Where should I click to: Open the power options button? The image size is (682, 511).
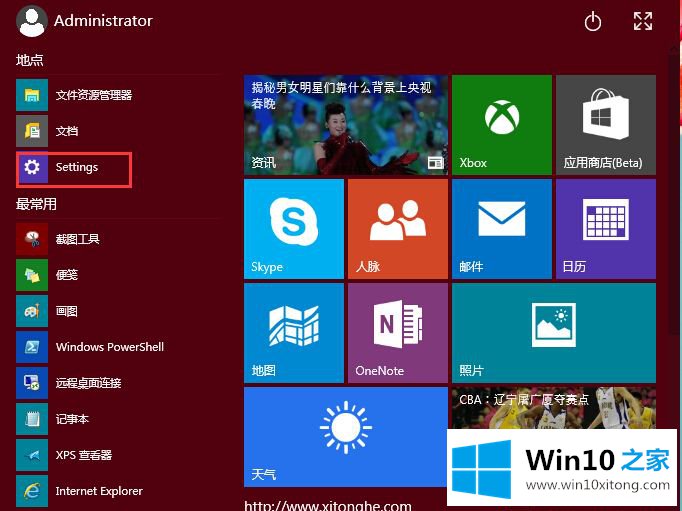pyautogui.click(x=592, y=21)
